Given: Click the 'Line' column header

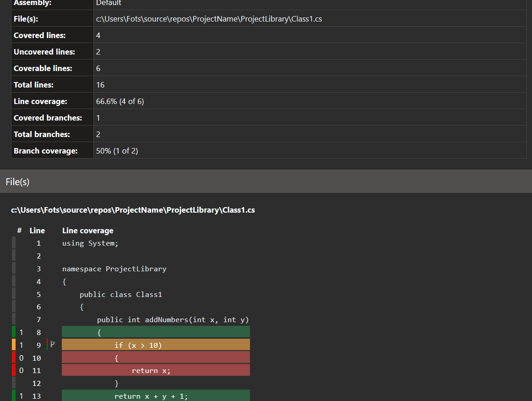Looking at the screenshot, I should point(37,231).
